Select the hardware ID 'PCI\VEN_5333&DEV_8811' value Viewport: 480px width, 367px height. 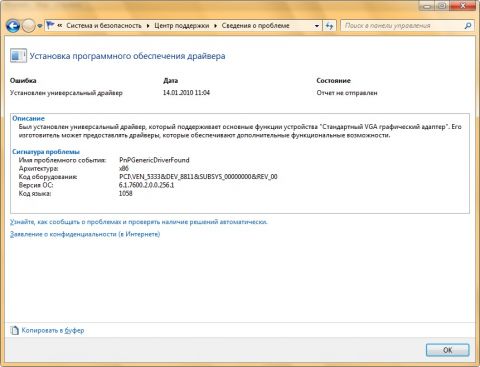tap(198, 177)
